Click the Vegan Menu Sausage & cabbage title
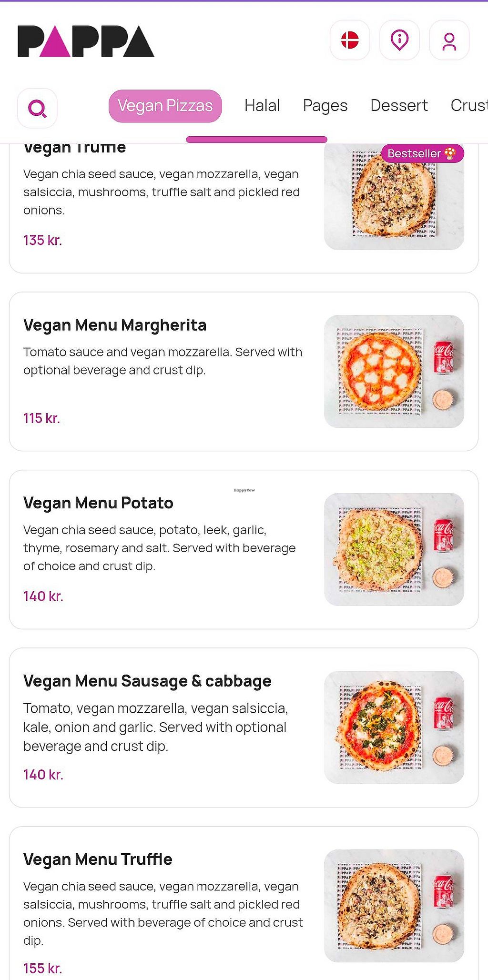This screenshot has width=488, height=980. 147,681
